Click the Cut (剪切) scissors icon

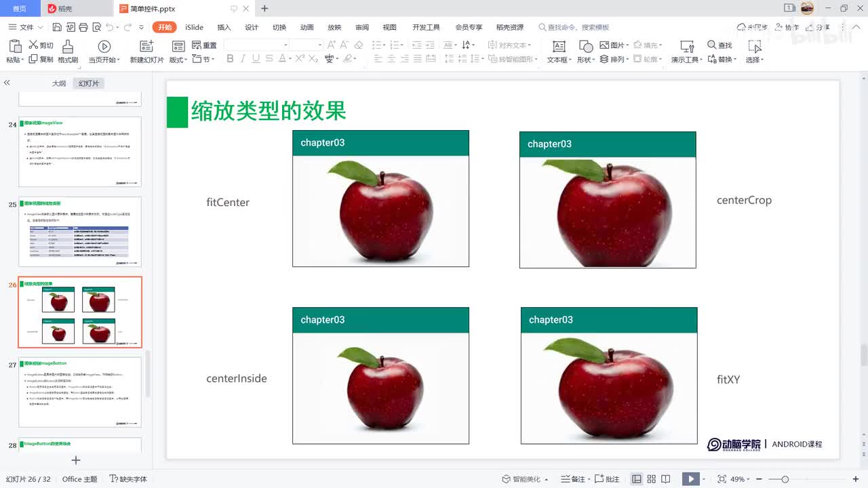[33, 45]
